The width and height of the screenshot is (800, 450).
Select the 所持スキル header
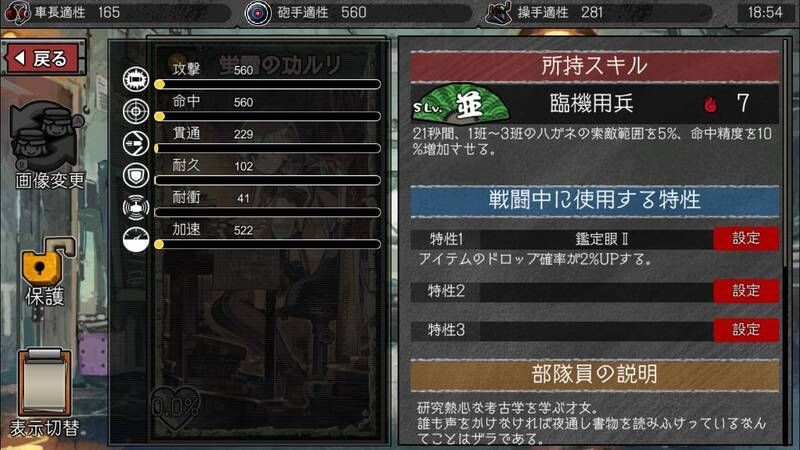tap(594, 66)
